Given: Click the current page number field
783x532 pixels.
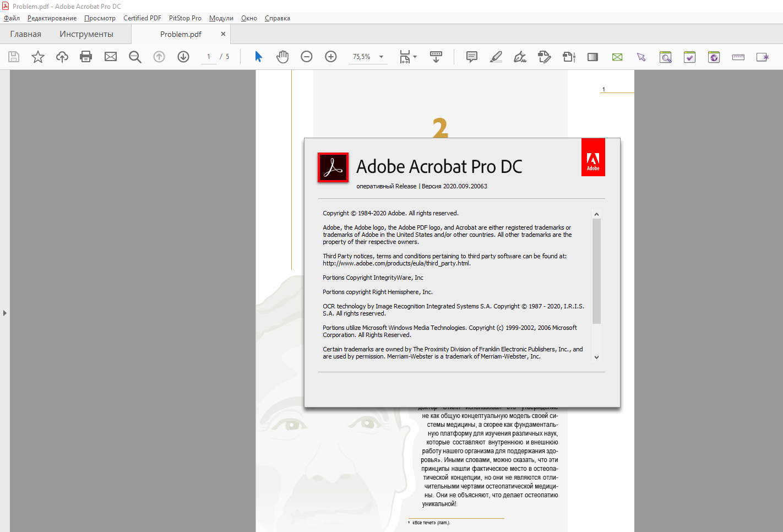Looking at the screenshot, I should (209, 57).
